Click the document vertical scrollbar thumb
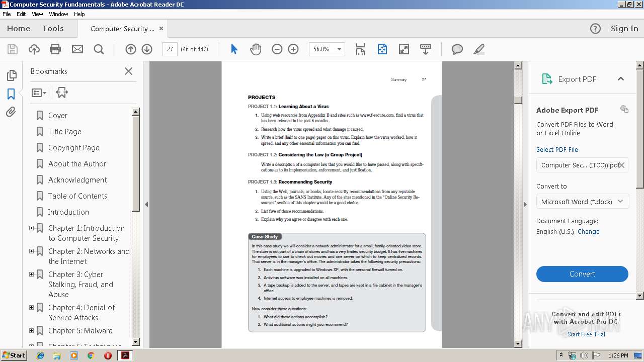 coord(518,99)
